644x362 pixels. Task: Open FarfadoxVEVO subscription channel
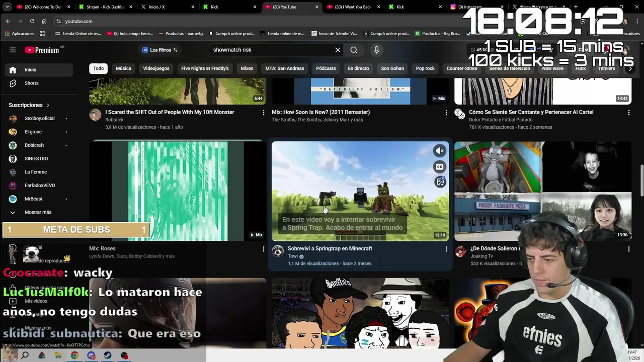38,186
